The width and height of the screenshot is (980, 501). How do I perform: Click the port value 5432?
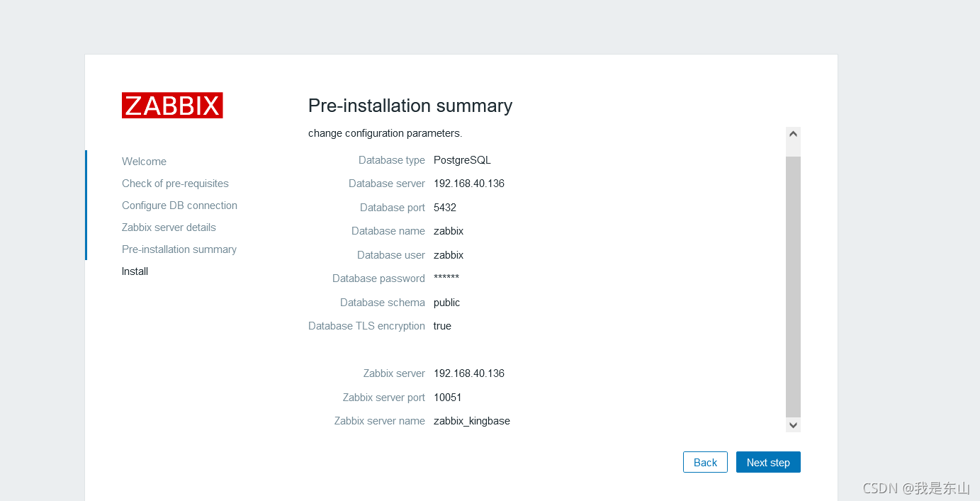pyautogui.click(x=445, y=208)
